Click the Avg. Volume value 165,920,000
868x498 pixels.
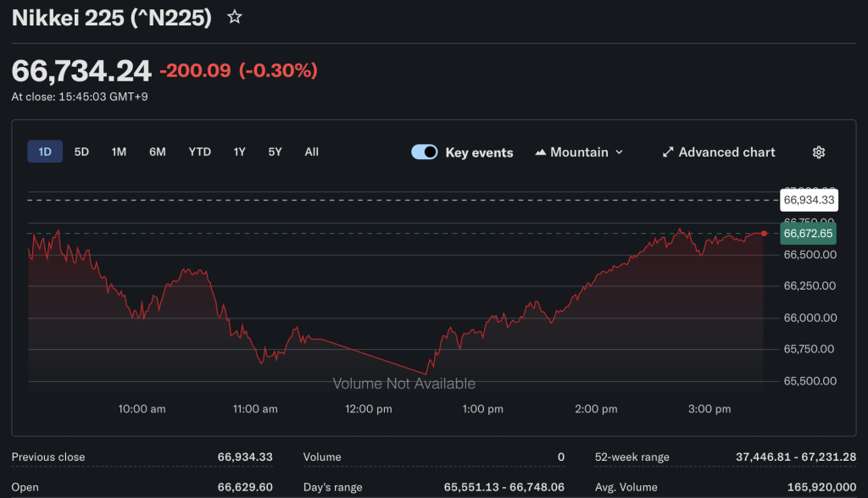click(821, 488)
